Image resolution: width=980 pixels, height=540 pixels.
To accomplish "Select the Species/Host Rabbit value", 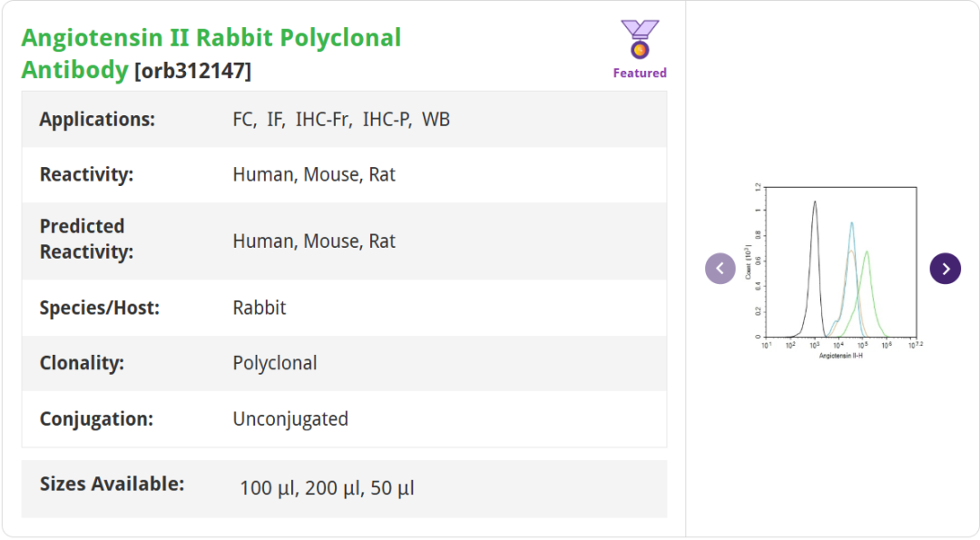I will point(259,308).
